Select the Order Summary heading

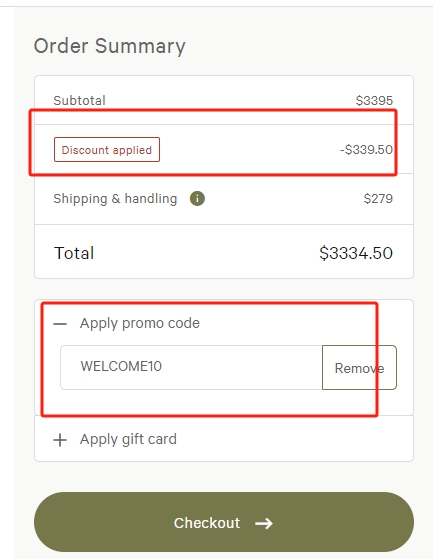[x=110, y=46]
